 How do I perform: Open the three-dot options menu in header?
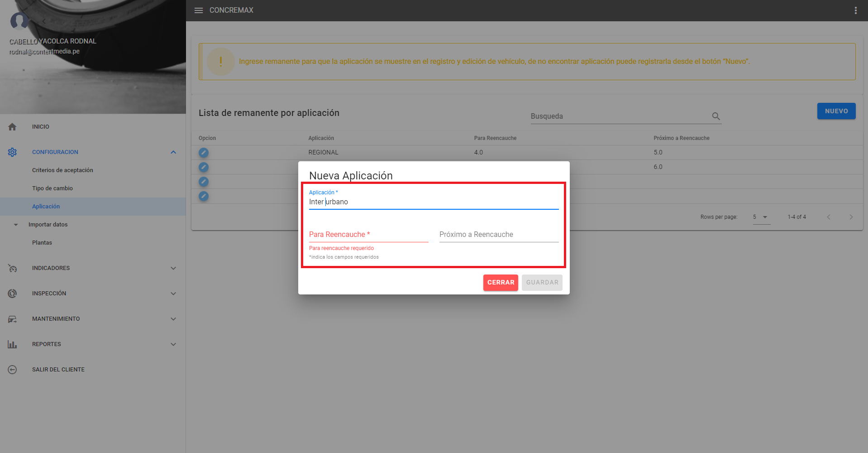[x=855, y=10]
